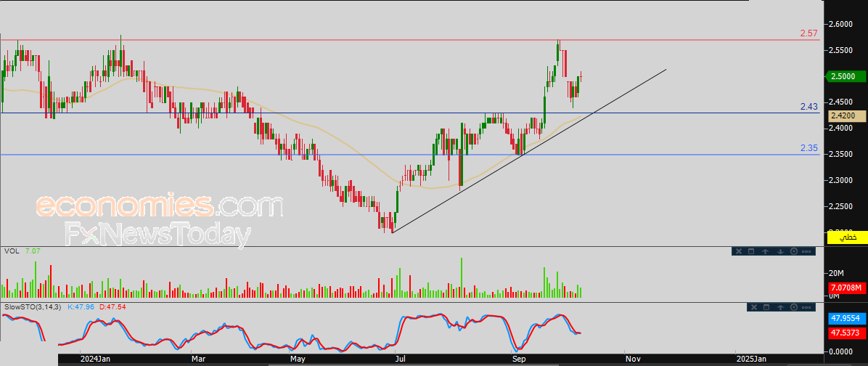This screenshot has height=366, width=868.
Task: Click the 2.4200 moving average price tag
Action: tap(848, 115)
